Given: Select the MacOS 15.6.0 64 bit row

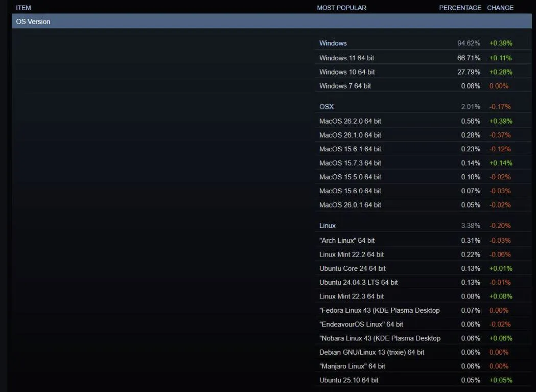Looking at the screenshot, I should [423, 191].
